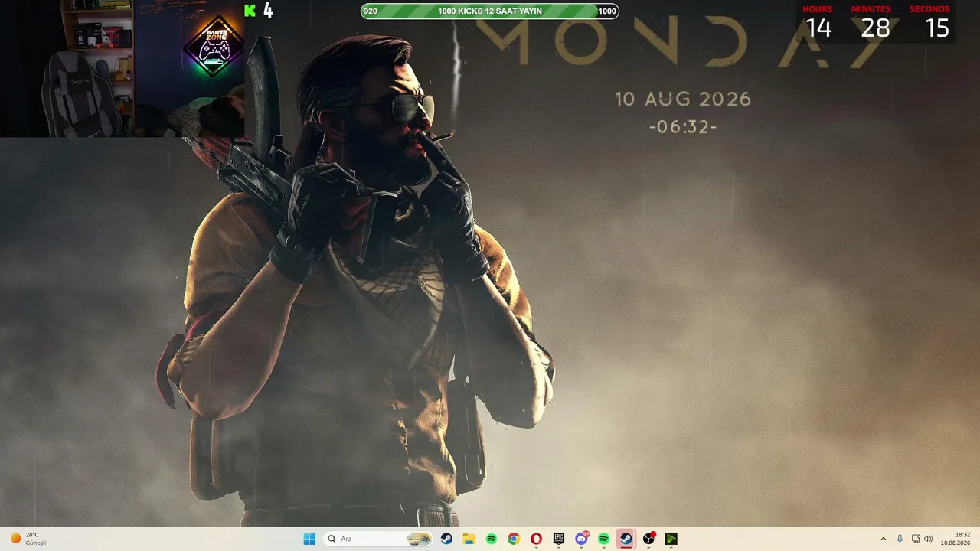Select the highlighted active Steam taskbar icon
This screenshot has height=551, width=980.
pos(626,539)
